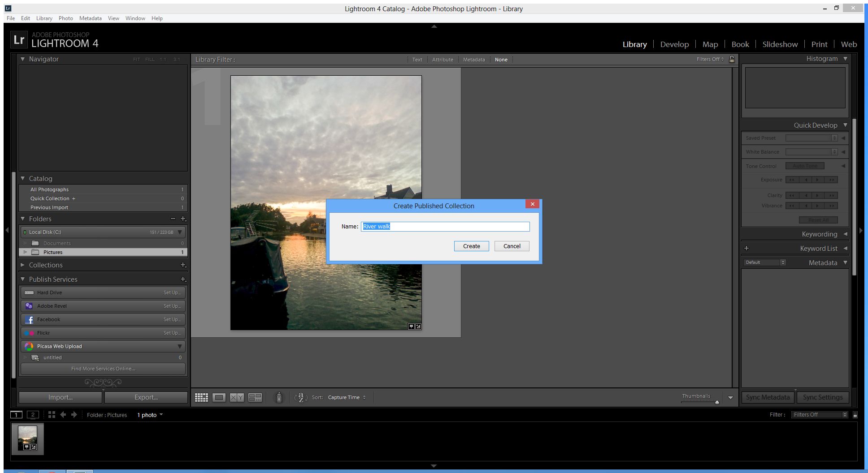Click the Facebook publish service icon

point(29,320)
